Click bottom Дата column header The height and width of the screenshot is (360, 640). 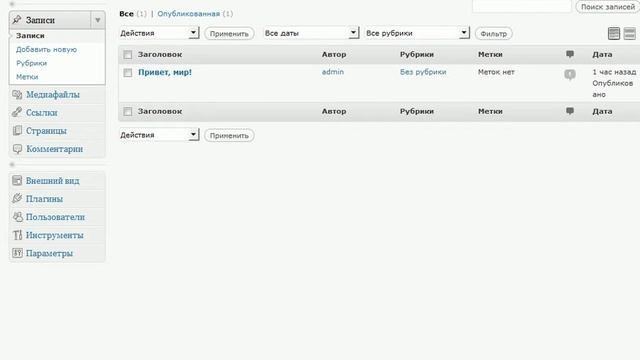(602, 111)
